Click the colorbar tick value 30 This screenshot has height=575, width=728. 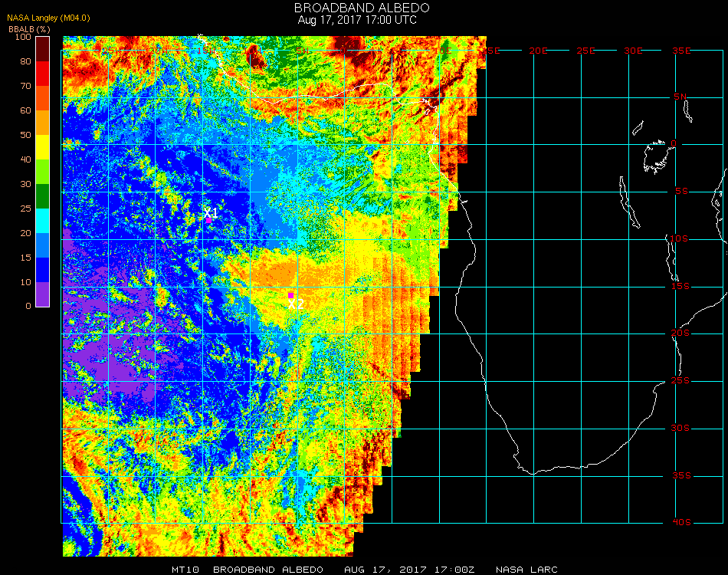[25, 184]
